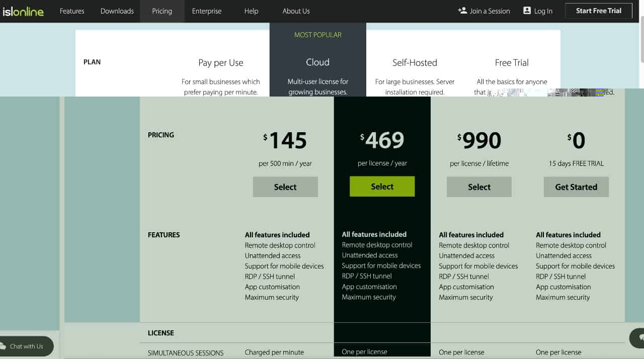This screenshot has height=359, width=644.
Task: Select the Pay per Use $145 plan
Action: point(285,187)
